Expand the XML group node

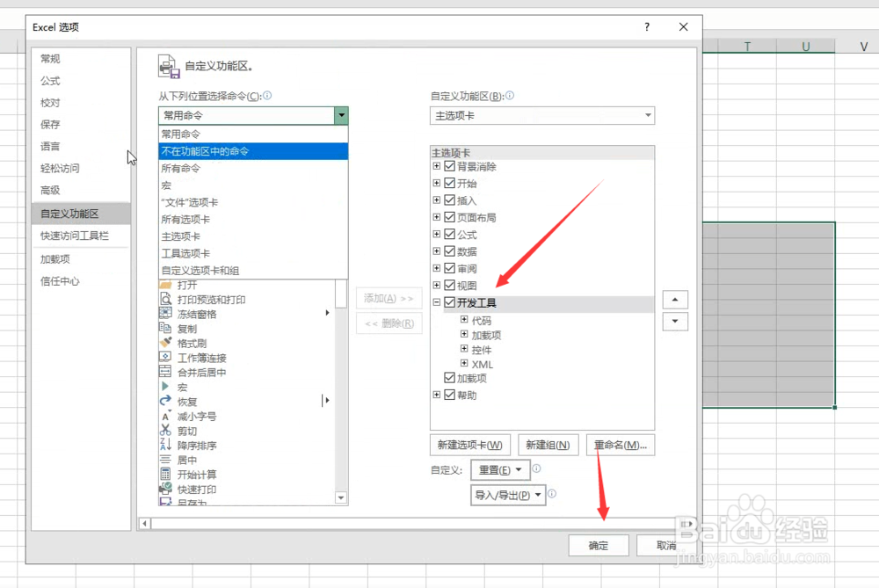(464, 363)
